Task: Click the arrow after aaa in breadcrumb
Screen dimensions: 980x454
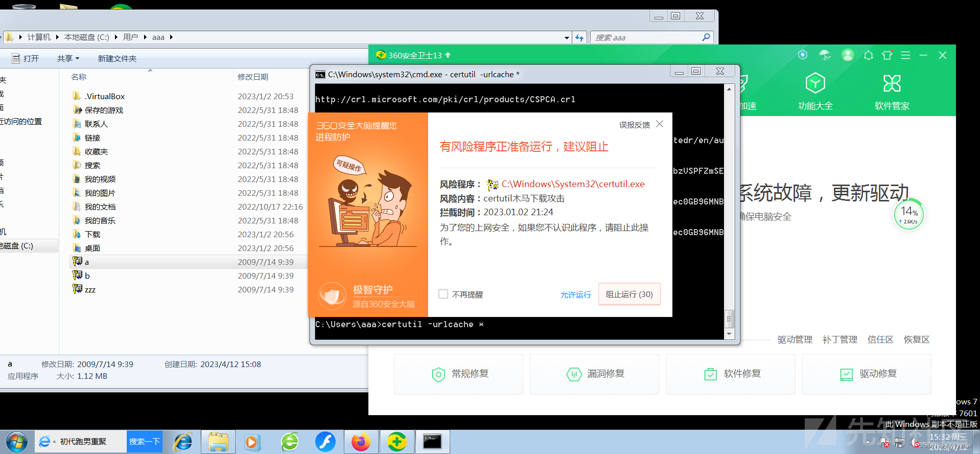Action: (x=171, y=37)
